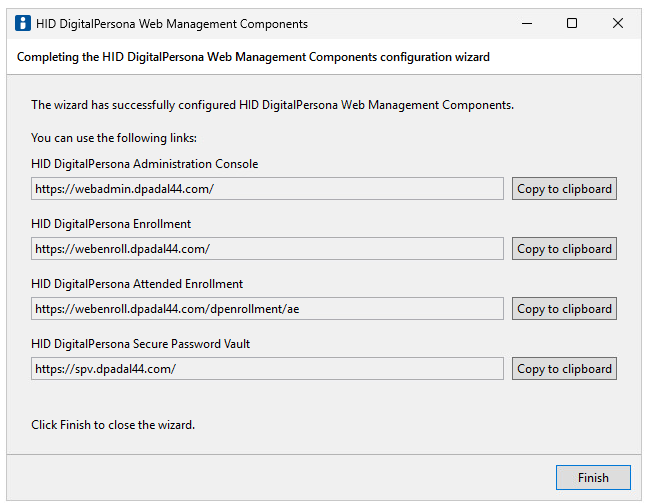The image size is (645, 503).
Task: Copy the Secure Password Vault link
Action: tap(564, 369)
